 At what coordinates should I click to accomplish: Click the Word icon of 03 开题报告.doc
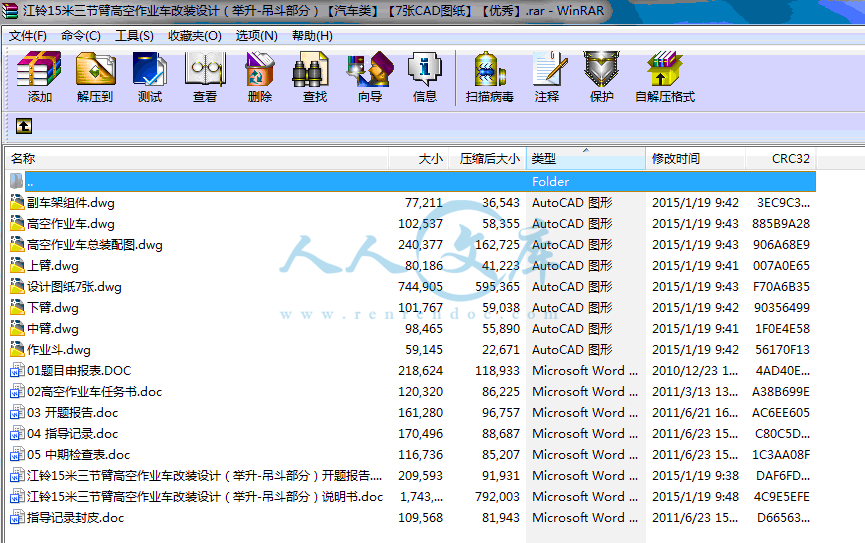[17, 412]
